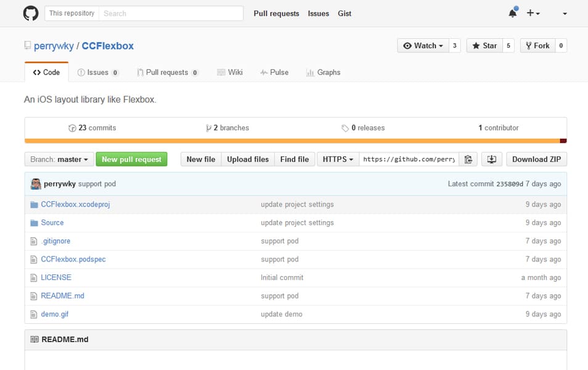The image size is (588, 370).
Task: Switch to the repository Pull requests tab
Action: pyautogui.click(x=167, y=72)
